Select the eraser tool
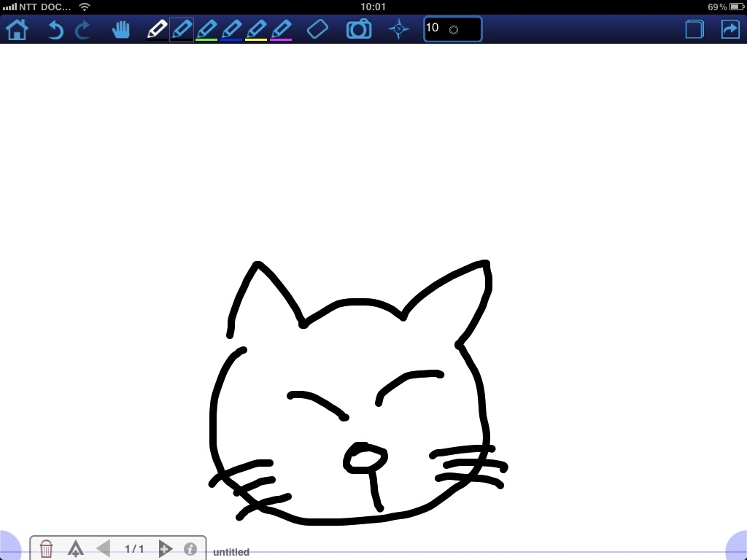 click(x=317, y=29)
